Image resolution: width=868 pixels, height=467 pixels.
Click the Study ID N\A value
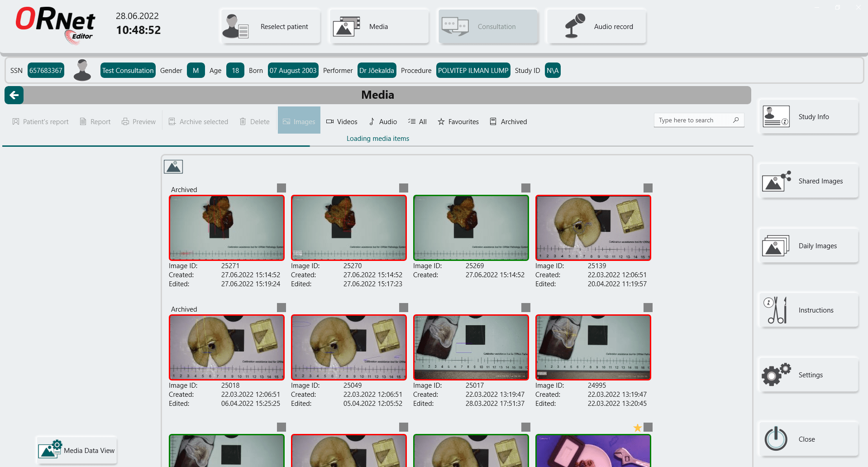(553, 70)
